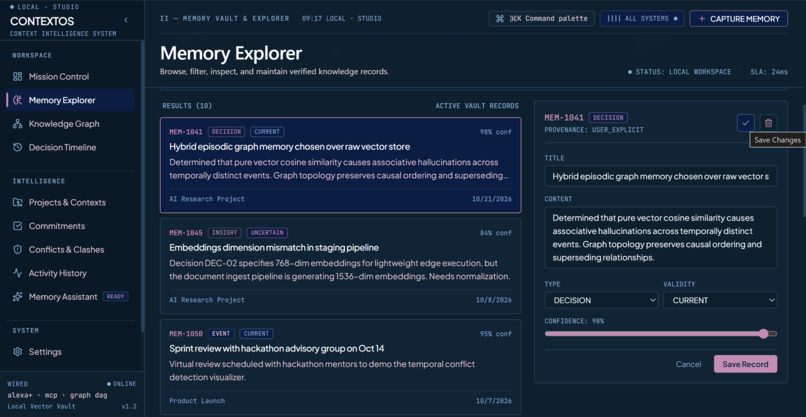This screenshot has height=417, width=806.
Task: Click the RESULTS (10) label
Action: (x=187, y=106)
